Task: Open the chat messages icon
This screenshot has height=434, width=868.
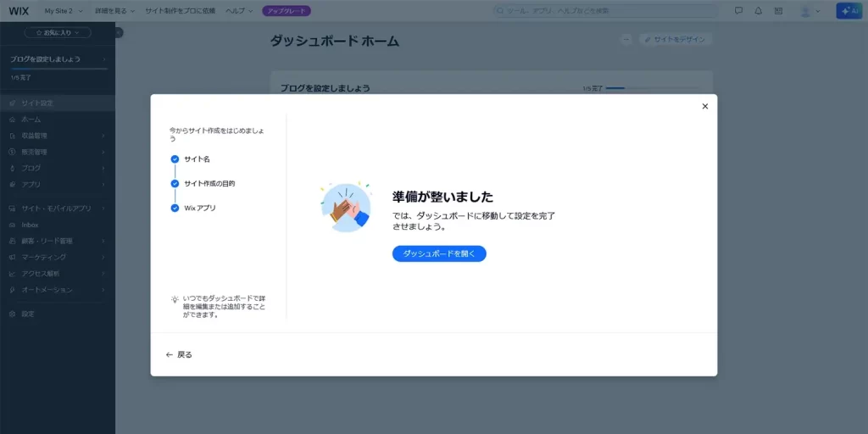Action: [738, 11]
